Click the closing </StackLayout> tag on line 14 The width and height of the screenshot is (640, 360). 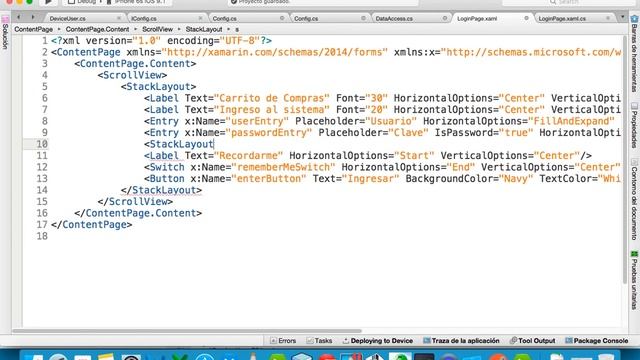pyautogui.click(x=161, y=190)
